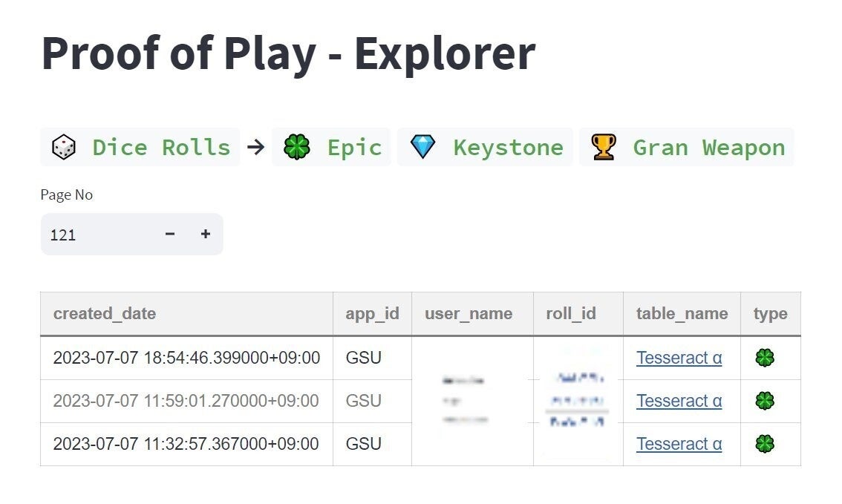The image size is (842, 504).
Task: Select the Epic category label
Action: [354, 147]
